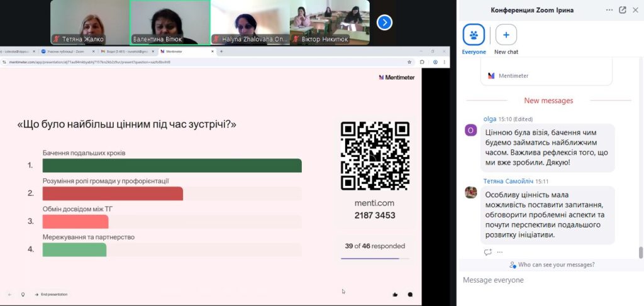Pop out the Zoom chat window
This screenshot has height=306, width=644.
[622, 10]
